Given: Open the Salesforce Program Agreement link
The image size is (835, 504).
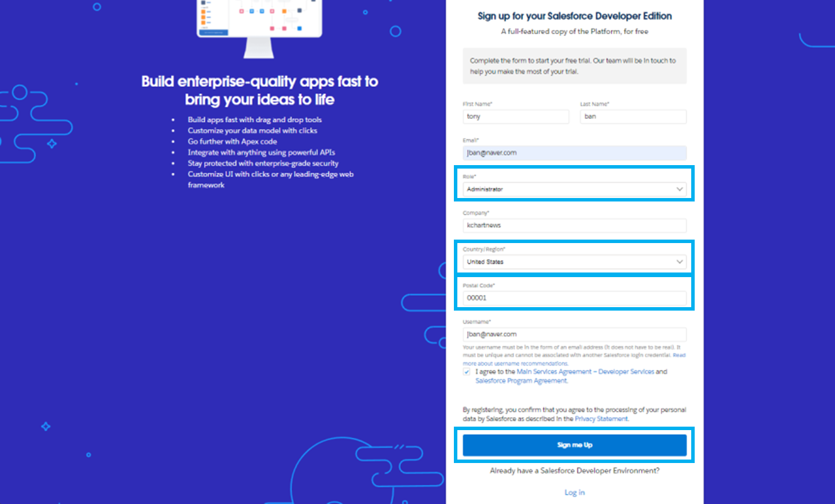Looking at the screenshot, I should 521,381.
